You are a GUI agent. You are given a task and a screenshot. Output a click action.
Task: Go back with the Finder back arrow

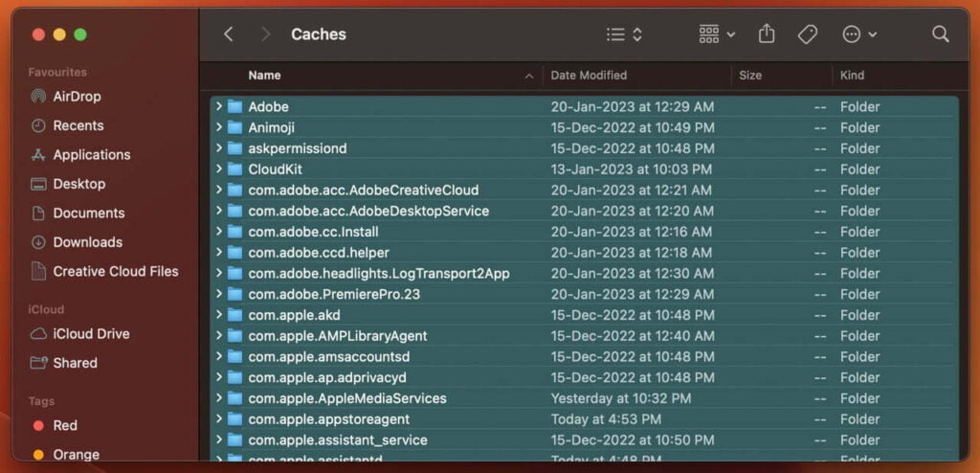[229, 34]
